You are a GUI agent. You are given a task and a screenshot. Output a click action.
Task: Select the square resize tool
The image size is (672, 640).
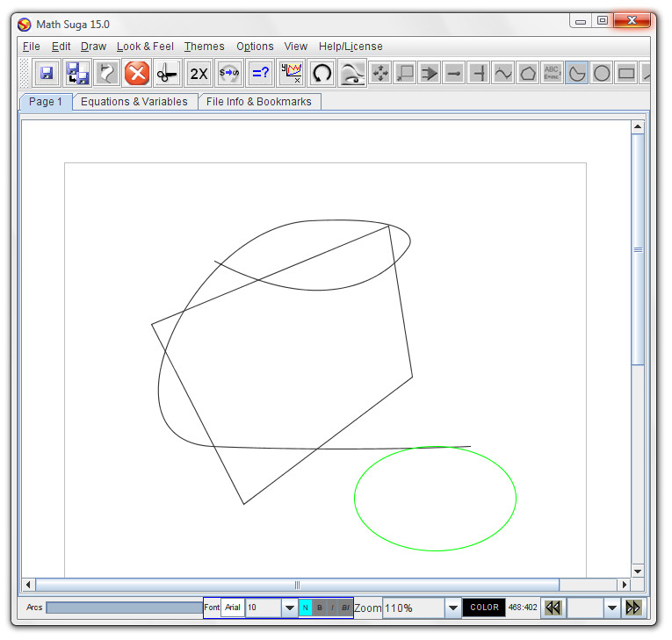(405, 73)
